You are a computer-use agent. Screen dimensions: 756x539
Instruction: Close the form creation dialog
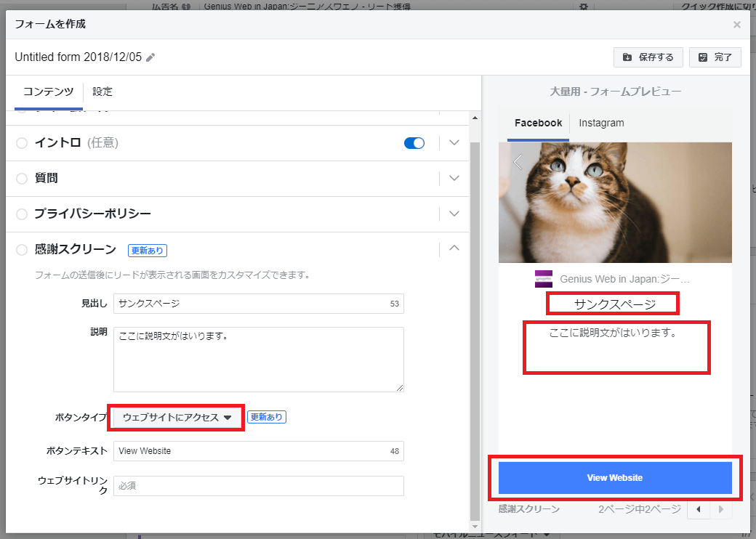tap(736, 25)
